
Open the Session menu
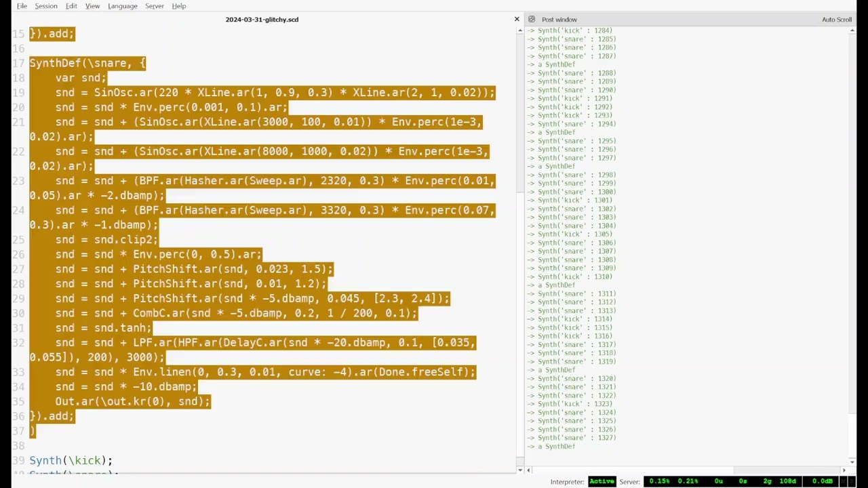[x=46, y=6]
